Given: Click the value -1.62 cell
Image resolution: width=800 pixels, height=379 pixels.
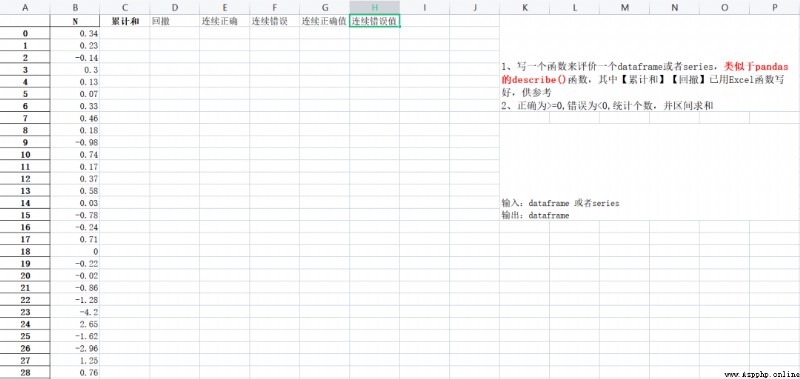Looking at the screenshot, I should (75, 336).
